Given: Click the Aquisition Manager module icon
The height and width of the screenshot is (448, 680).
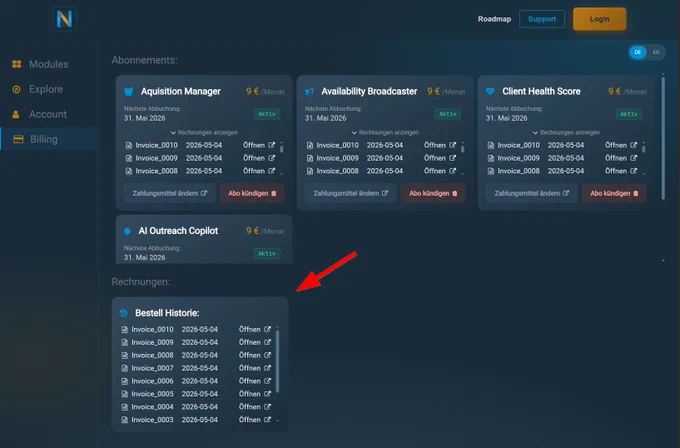Looking at the screenshot, I should [128, 92].
